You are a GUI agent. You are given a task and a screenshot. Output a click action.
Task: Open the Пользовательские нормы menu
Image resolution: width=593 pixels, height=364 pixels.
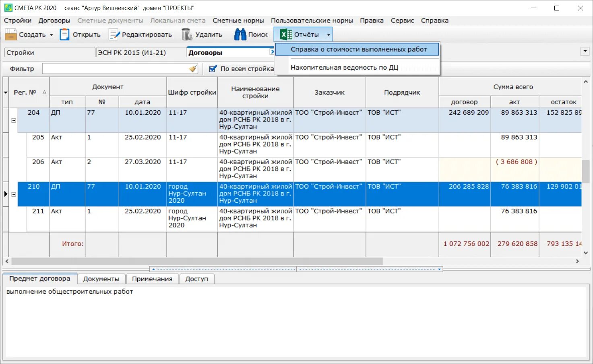click(312, 21)
